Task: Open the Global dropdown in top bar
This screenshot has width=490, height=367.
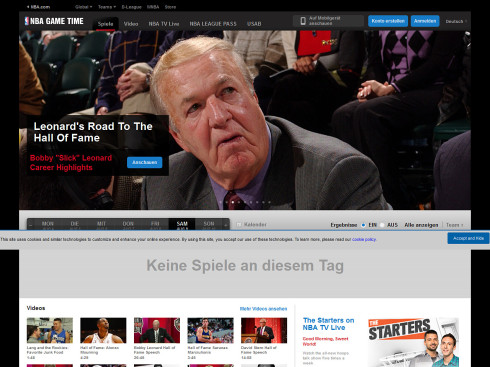Action: click(x=84, y=7)
